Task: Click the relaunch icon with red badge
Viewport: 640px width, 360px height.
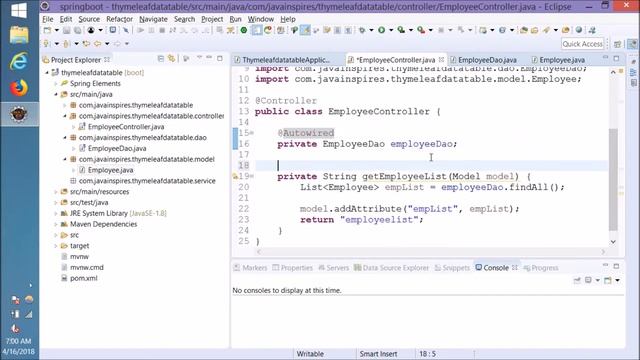Action: (x=268, y=30)
